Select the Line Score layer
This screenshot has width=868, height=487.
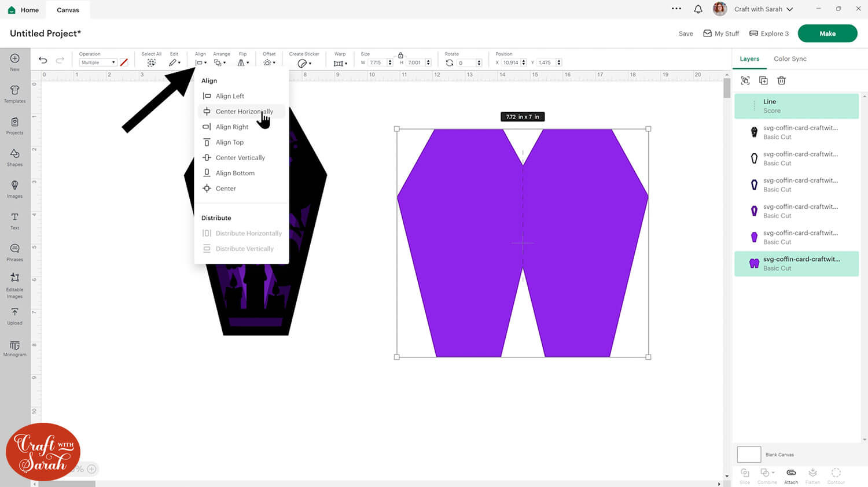796,106
